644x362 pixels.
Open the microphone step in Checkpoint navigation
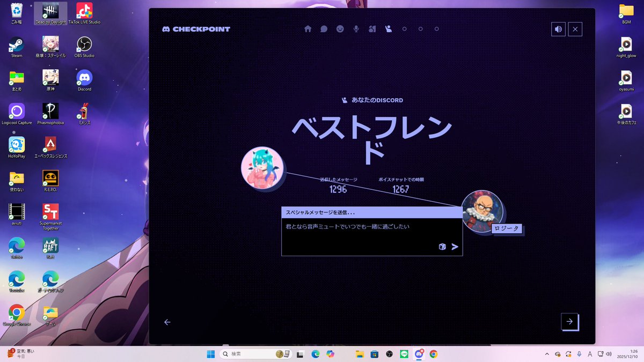(356, 29)
